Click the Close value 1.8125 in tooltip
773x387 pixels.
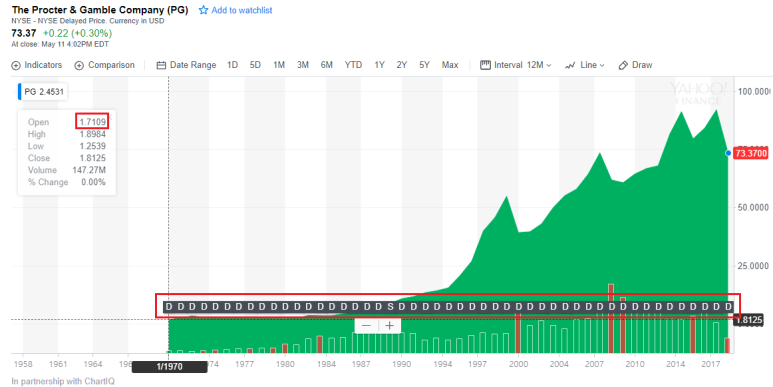(92, 158)
